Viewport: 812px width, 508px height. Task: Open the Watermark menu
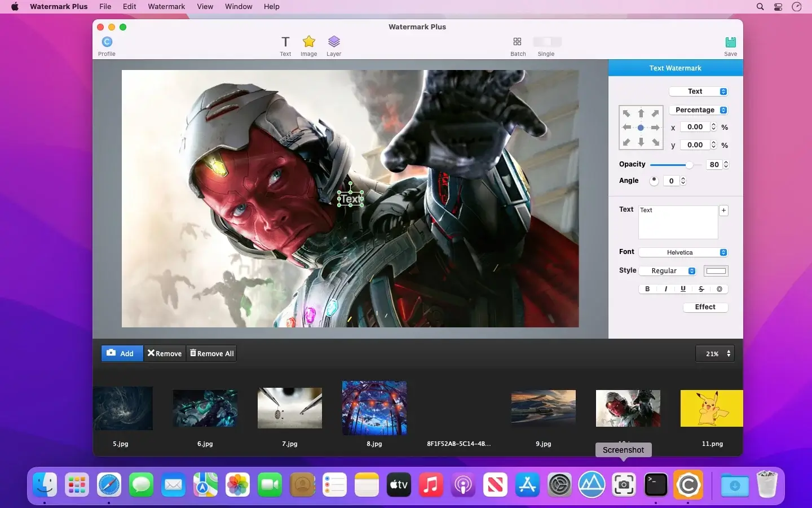point(166,7)
